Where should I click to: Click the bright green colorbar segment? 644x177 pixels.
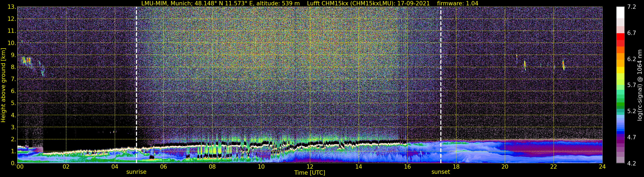click(x=620, y=87)
